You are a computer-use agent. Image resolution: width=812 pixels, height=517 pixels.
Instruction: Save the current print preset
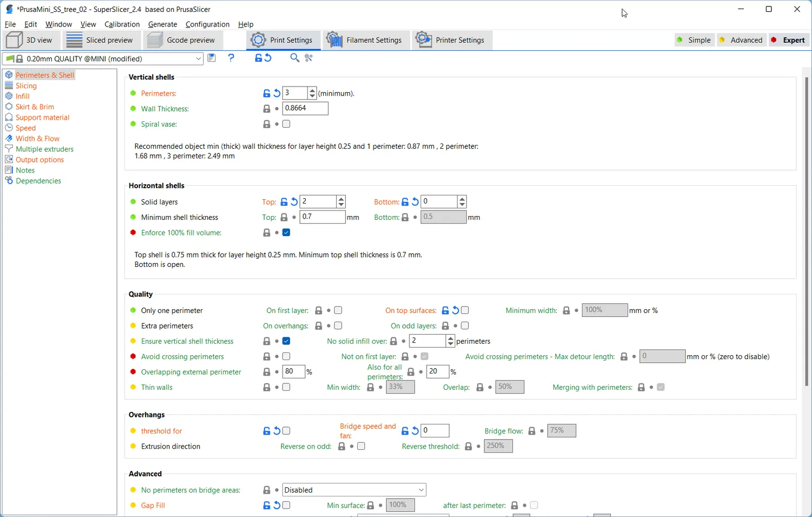212,58
